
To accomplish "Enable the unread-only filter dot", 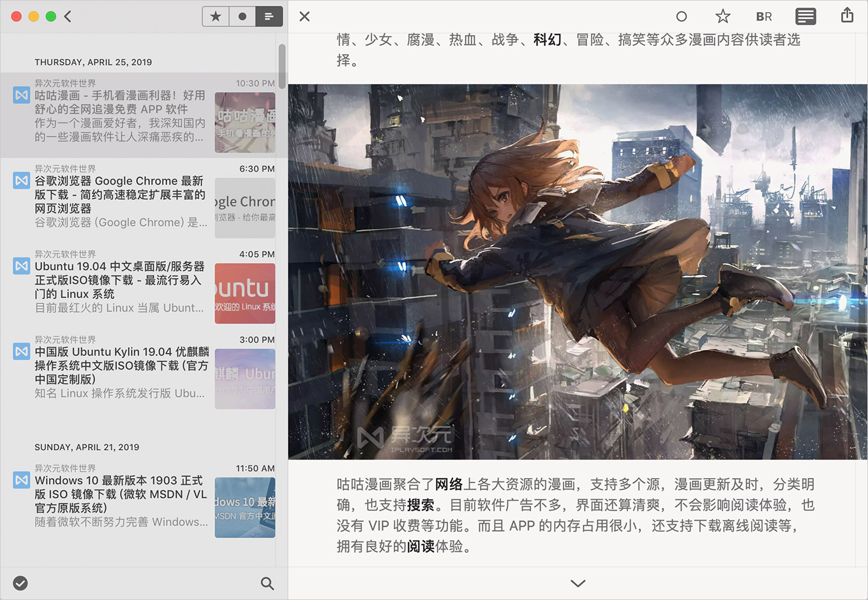I will click(x=242, y=16).
